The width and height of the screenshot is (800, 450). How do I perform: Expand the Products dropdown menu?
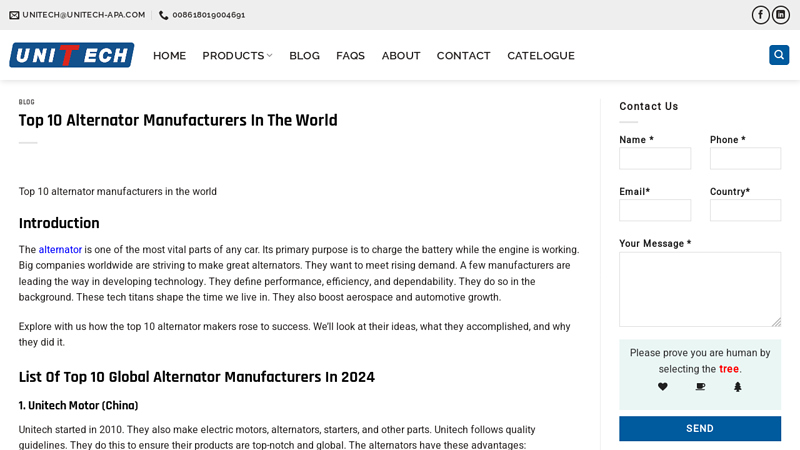237,56
